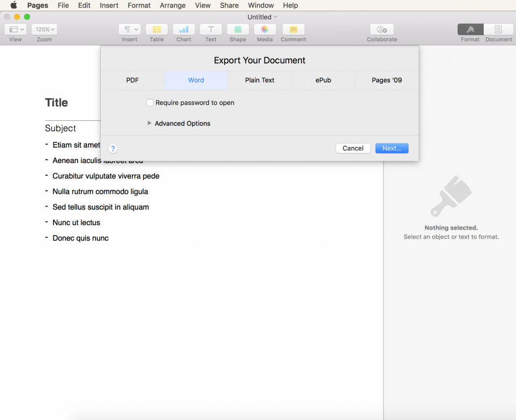This screenshot has height=420, width=516.
Task: Click the help question mark button
Action: pos(113,149)
